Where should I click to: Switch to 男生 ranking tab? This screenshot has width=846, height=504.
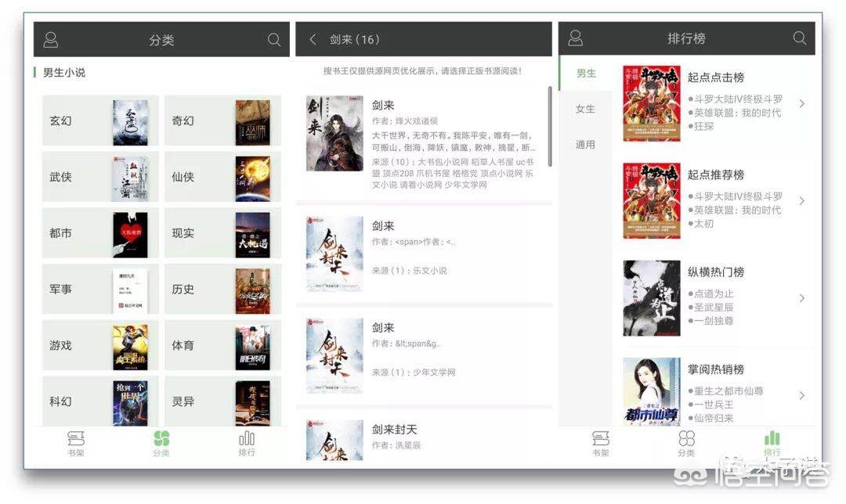(586, 74)
